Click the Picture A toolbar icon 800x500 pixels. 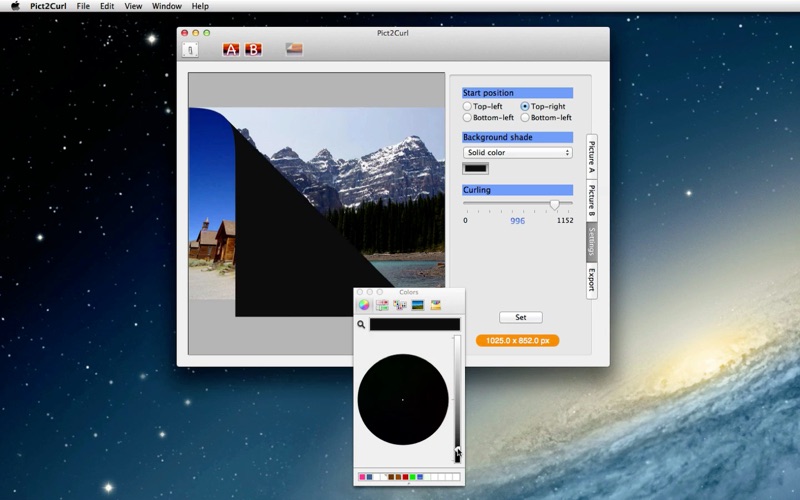[x=231, y=49]
